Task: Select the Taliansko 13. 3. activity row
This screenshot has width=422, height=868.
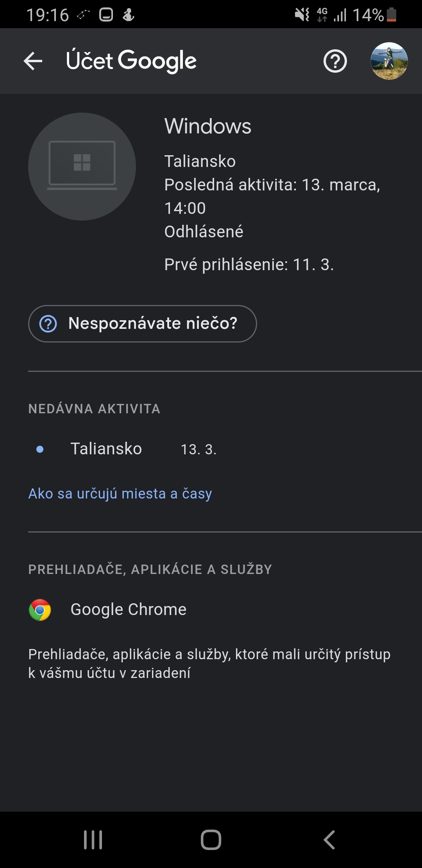Action: tap(143, 449)
